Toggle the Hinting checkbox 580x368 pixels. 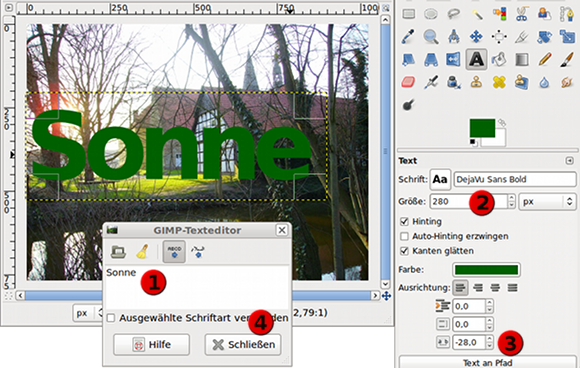[x=404, y=222]
